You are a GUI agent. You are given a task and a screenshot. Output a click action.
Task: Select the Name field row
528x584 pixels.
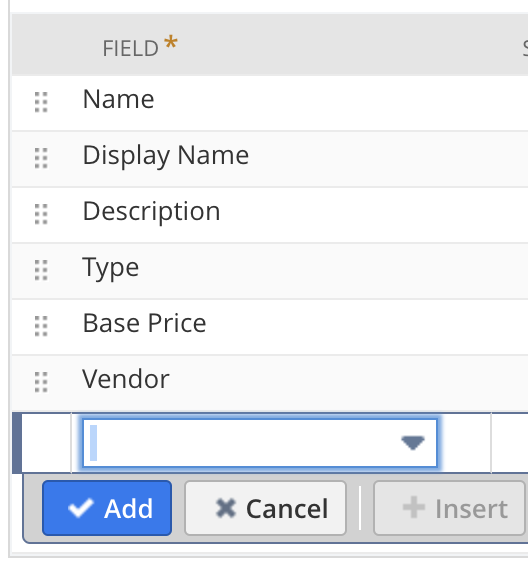pos(270,103)
